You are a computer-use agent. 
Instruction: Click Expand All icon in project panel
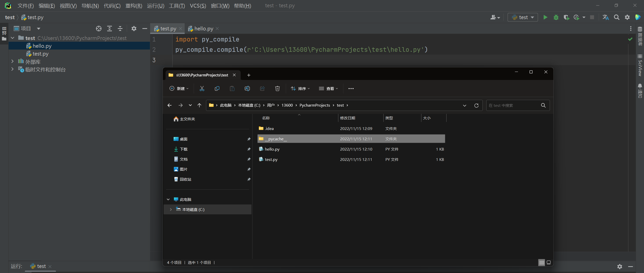pyautogui.click(x=109, y=29)
